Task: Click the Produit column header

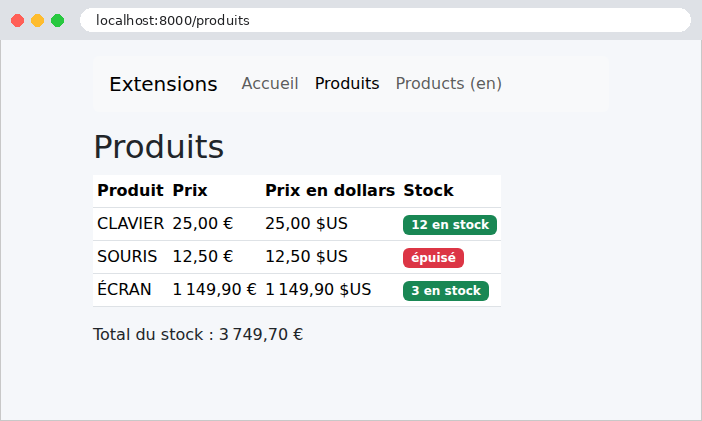Action: click(x=131, y=191)
